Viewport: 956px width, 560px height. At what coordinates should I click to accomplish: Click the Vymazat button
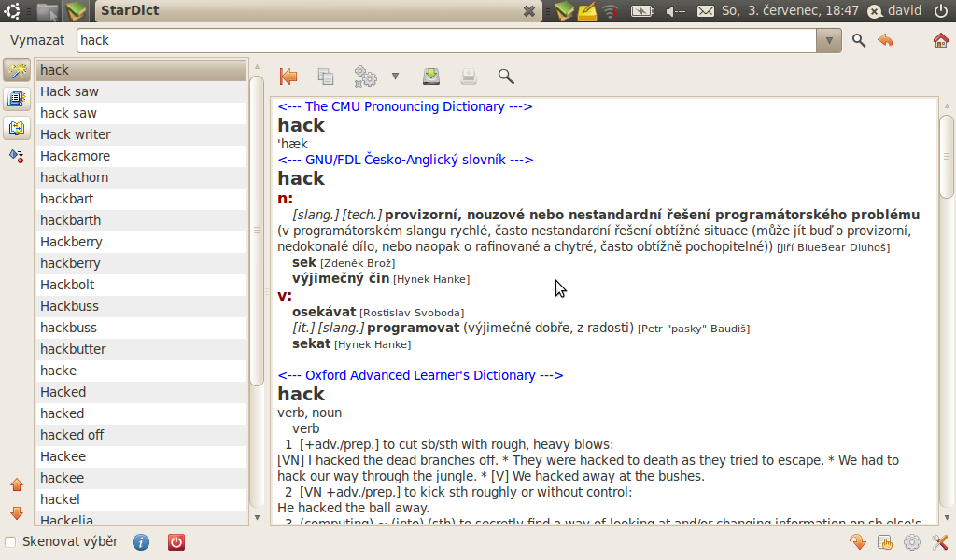[x=37, y=40]
